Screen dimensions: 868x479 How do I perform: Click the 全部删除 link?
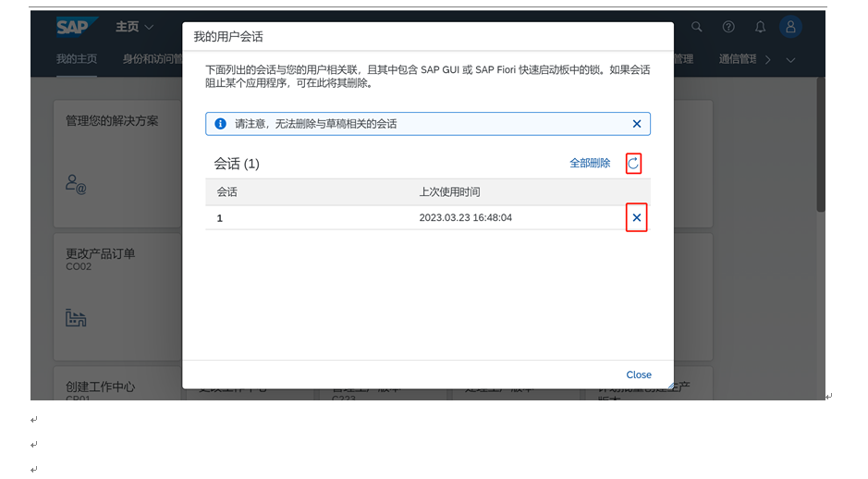pyautogui.click(x=590, y=164)
